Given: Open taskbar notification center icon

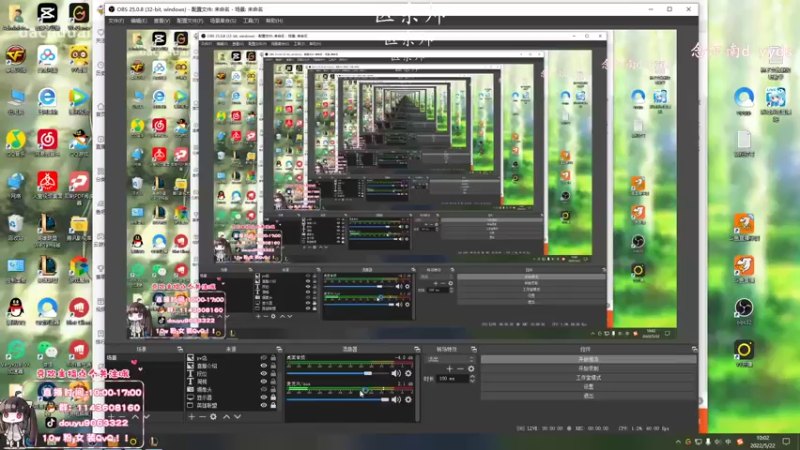Looking at the screenshot, I should [x=786, y=441].
